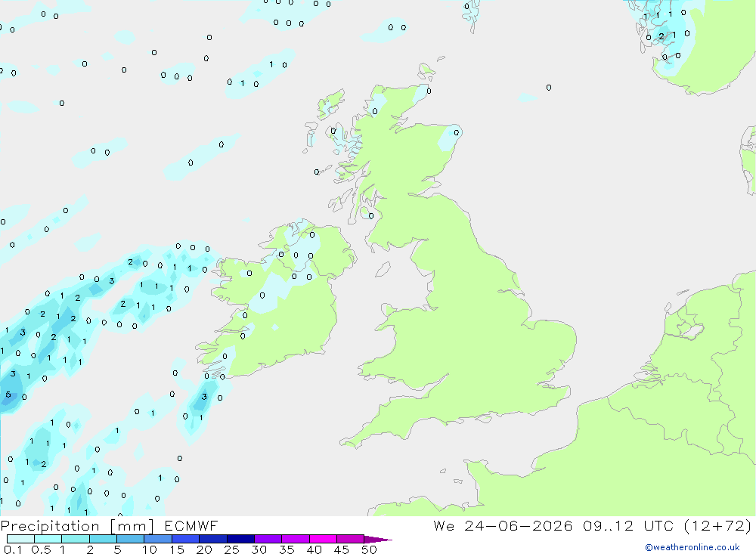Screen dimensions: 756x554
Task: Click the 0.1–0.5 mm legend color segment
Action: (x=20, y=539)
